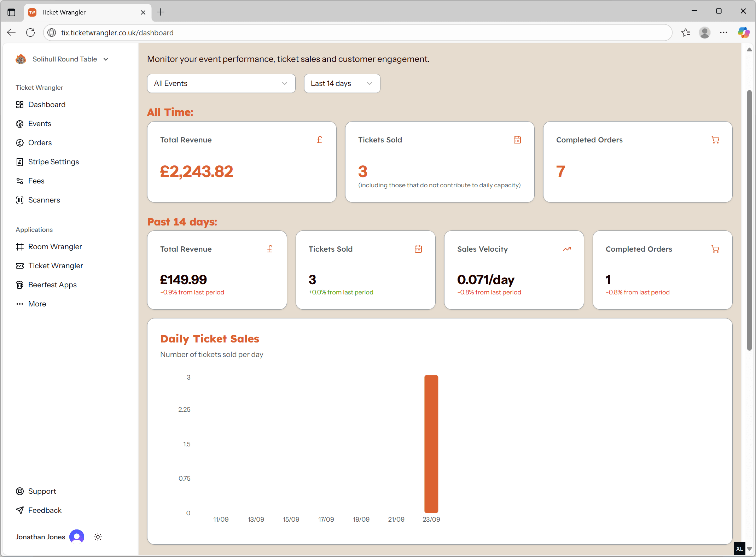Click the page vertical scrollbar thumb

[749, 219]
